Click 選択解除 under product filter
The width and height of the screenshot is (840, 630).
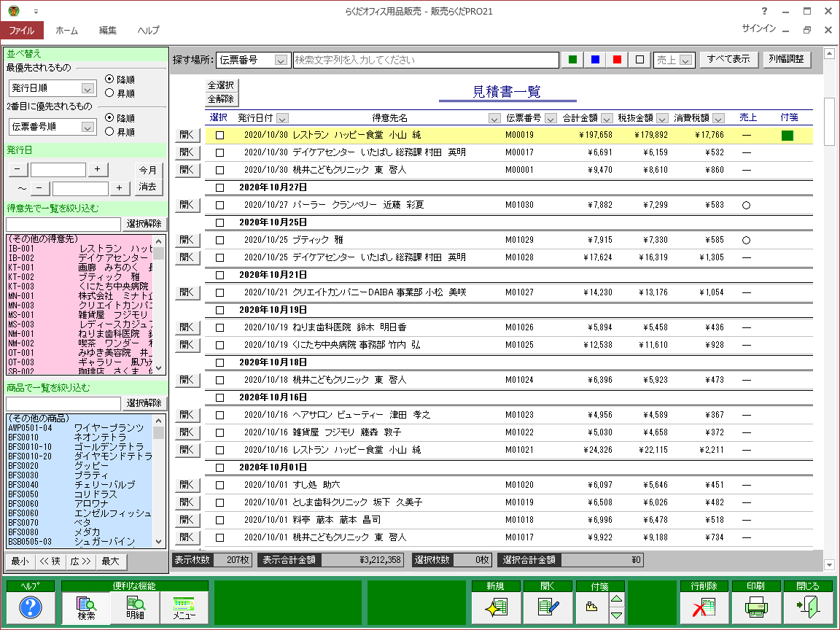(144, 402)
